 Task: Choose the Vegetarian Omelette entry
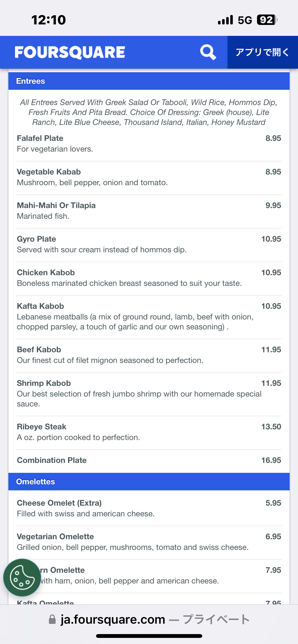tap(55, 537)
